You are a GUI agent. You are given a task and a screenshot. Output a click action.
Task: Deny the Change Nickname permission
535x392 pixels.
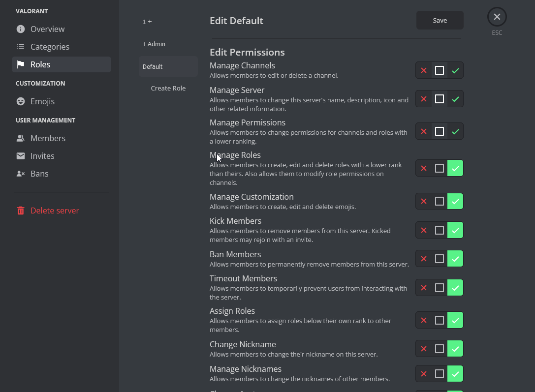pyautogui.click(x=423, y=348)
